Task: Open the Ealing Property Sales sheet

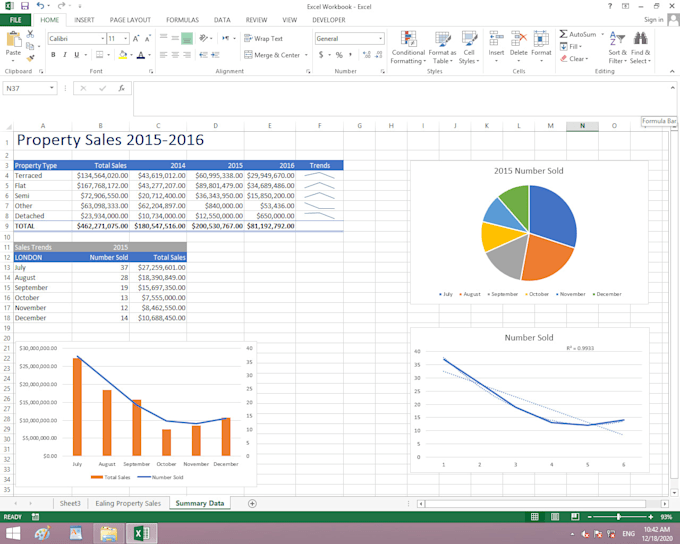Action: 128,503
